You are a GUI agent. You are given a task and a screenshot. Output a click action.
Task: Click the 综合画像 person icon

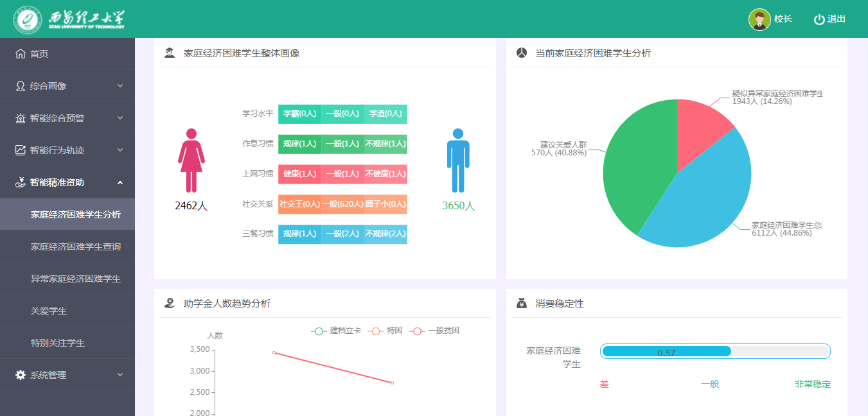point(21,86)
